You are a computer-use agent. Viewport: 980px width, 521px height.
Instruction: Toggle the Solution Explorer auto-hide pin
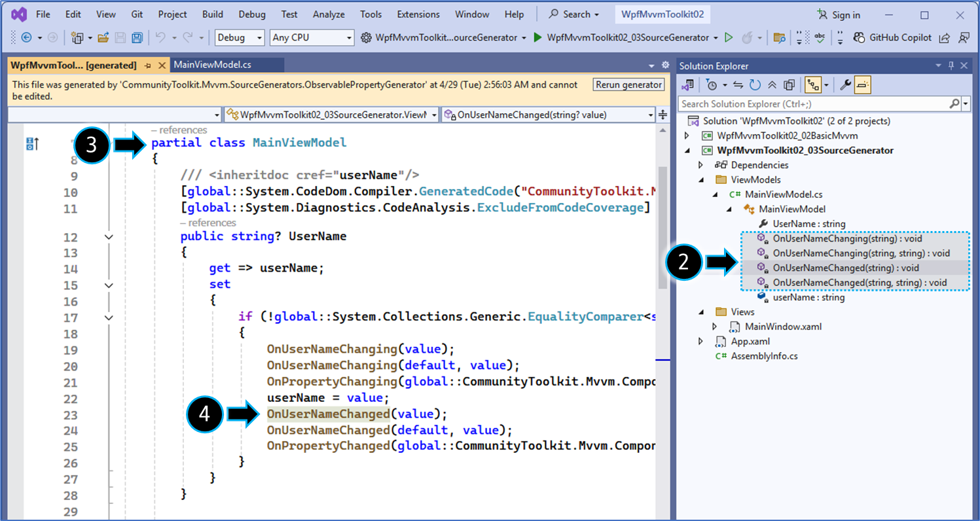[951, 65]
